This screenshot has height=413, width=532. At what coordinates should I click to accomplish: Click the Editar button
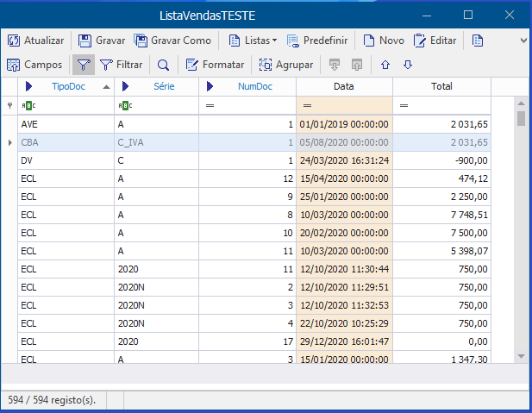(x=435, y=41)
